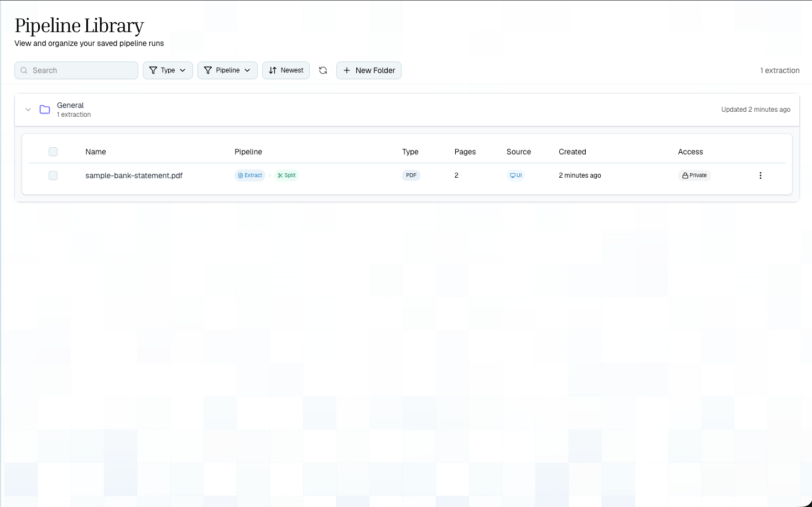Click the General folder icon
The height and width of the screenshot is (507, 812).
45,110
